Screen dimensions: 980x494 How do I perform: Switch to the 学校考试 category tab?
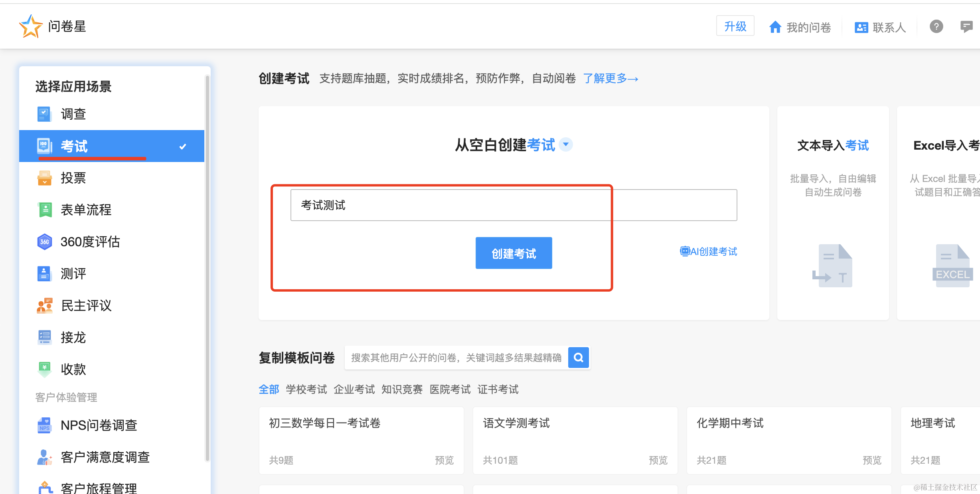click(x=306, y=389)
